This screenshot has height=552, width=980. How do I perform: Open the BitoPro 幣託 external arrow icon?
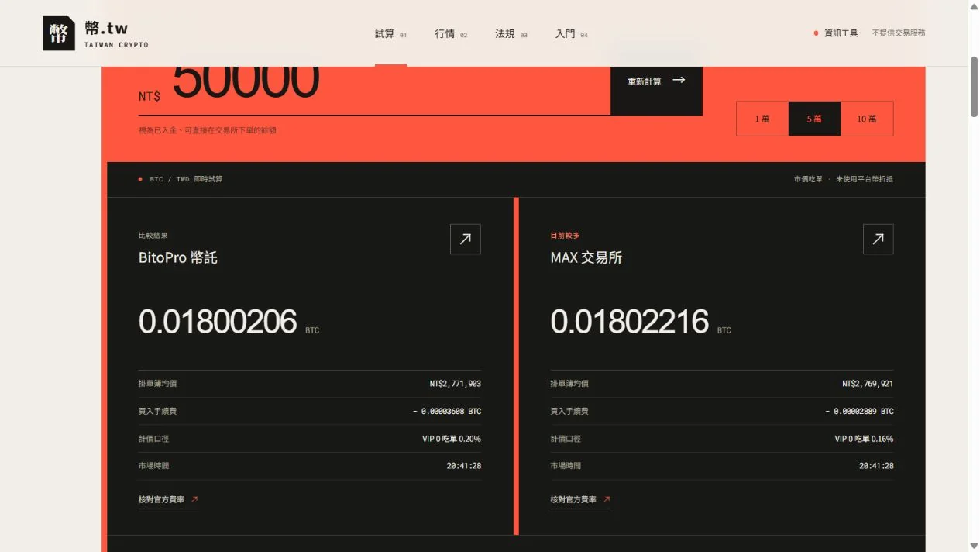click(466, 240)
